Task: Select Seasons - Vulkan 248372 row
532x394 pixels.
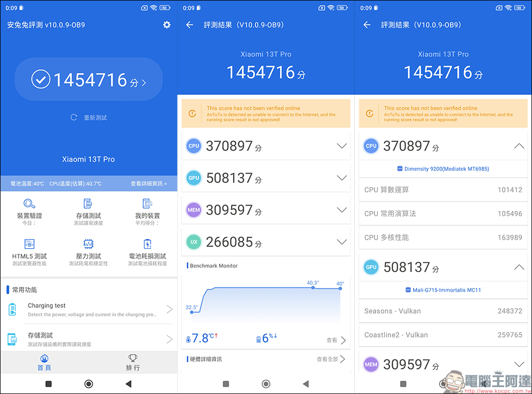Action: pyautogui.click(x=443, y=311)
